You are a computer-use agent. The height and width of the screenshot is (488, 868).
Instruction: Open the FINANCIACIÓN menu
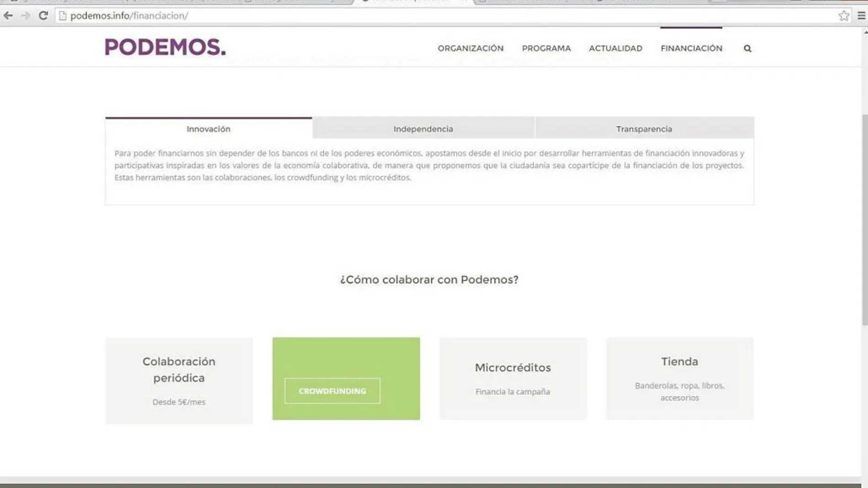tap(691, 48)
